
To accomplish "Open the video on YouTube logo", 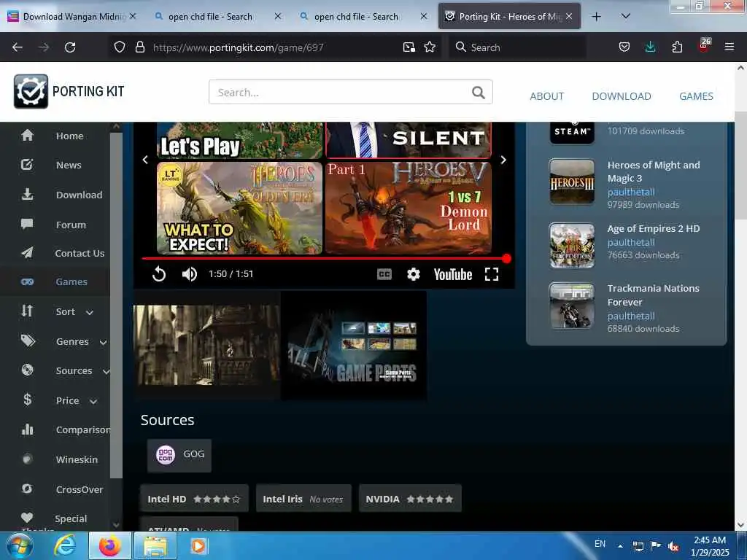I will point(452,275).
